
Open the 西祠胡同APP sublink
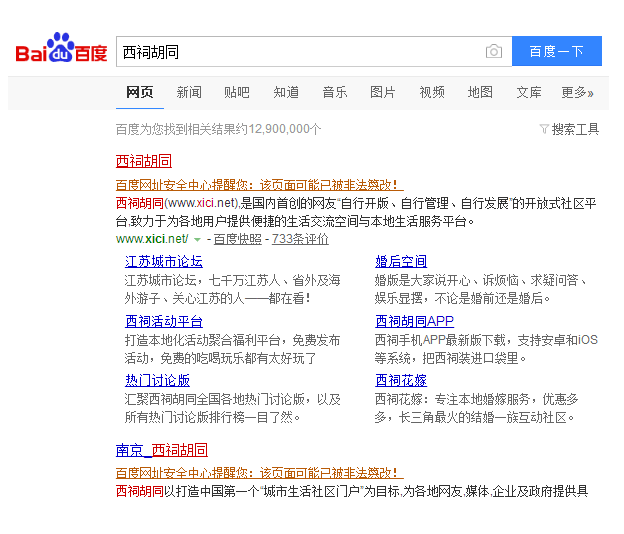[414, 321]
